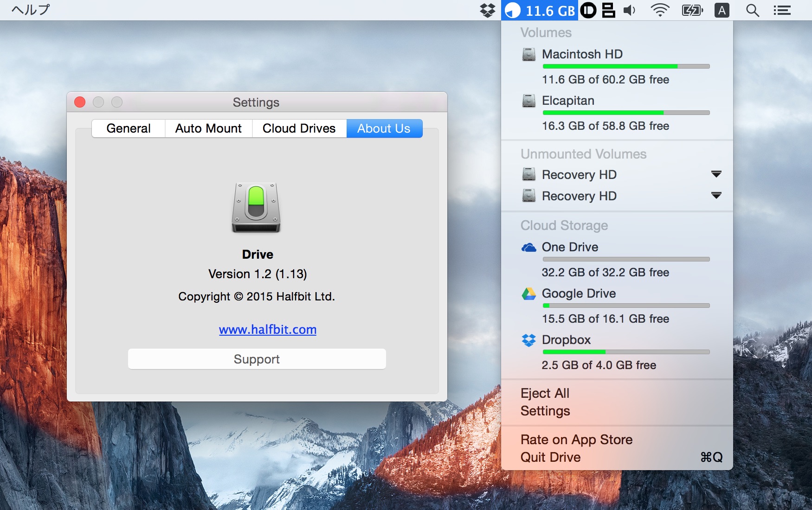Expand the second Recovery HD arrow
The width and height of the screenshot is (812, 510).
point(716,196)
